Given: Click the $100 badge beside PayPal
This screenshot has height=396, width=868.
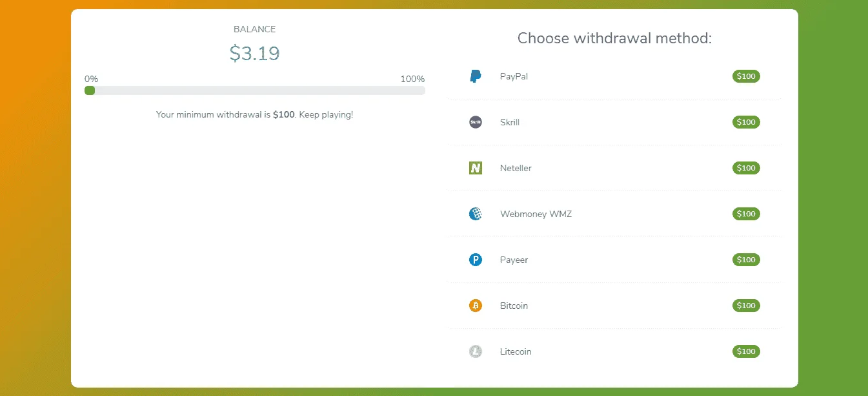Looking at the screenshot, I should point(746,76).
